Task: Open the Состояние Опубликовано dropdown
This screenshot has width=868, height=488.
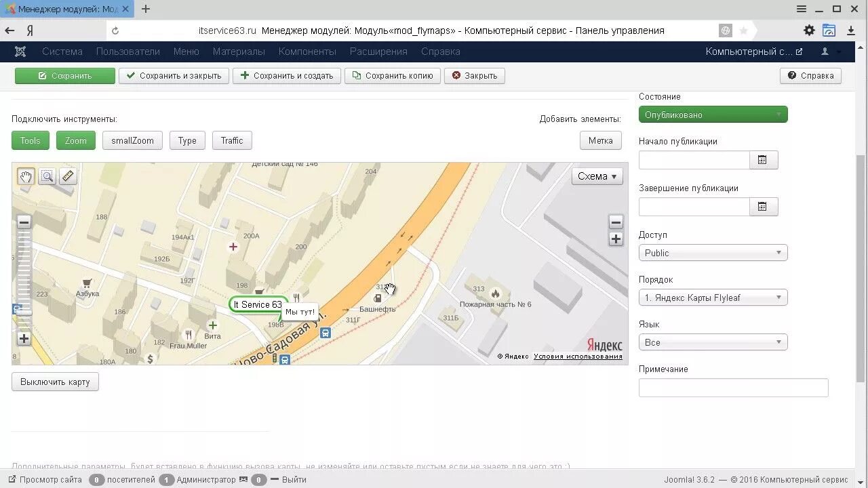Action: click(x=713, y=115)
